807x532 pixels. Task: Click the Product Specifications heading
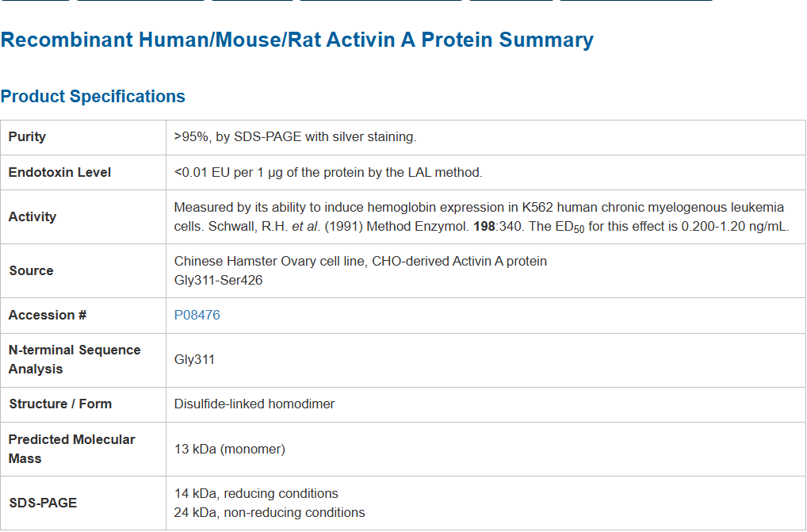tap(93, 97)
